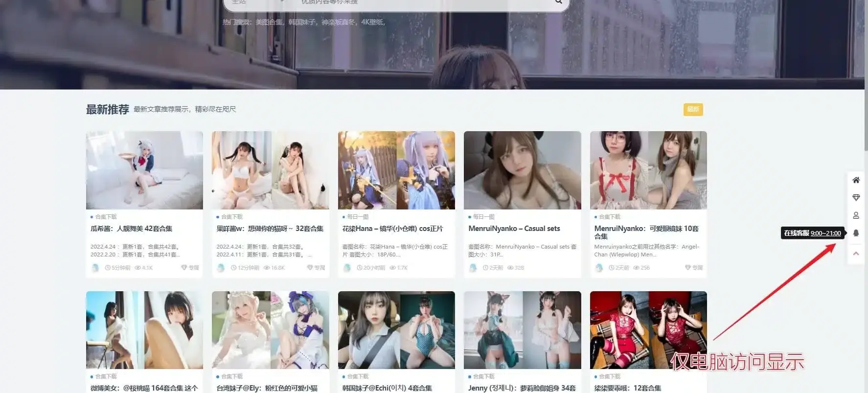Click author avatar on 果咩酱w card
The width and height of the screenshot is (868, 393).
221,268
